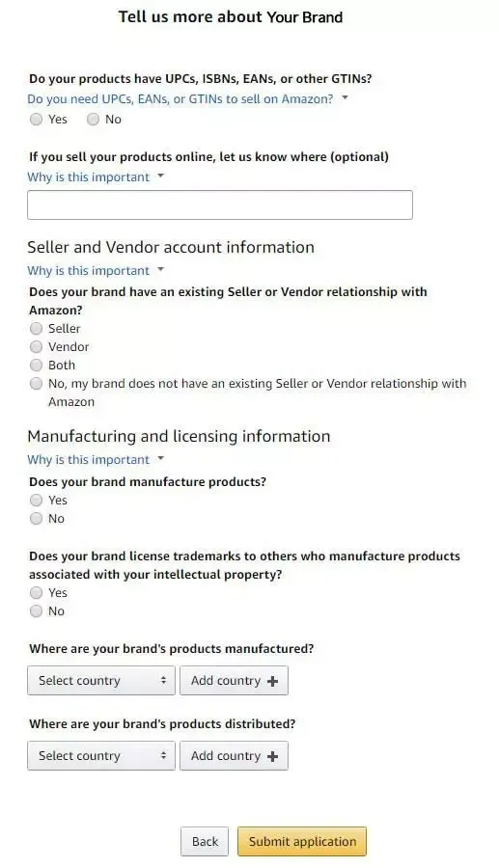Select No for products having UPCs
The width and height of the screenshot is (499, 868).
coord(93,119)
